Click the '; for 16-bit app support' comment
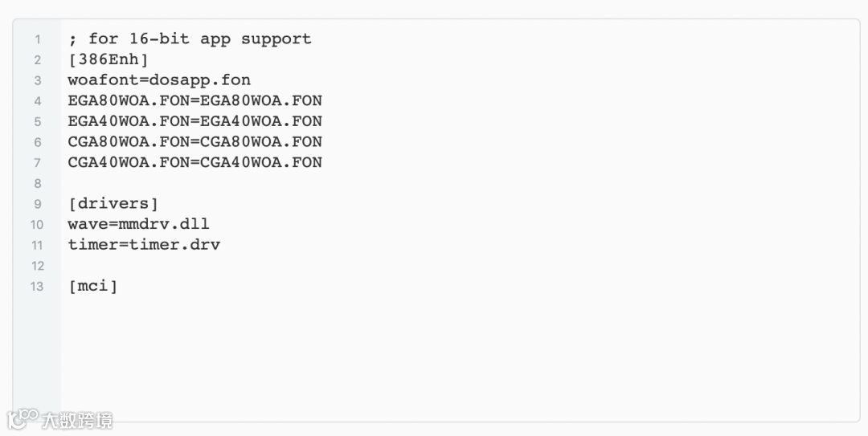Image resolution: width=868 pixels, height=436 pixels. tap(190, 39)
